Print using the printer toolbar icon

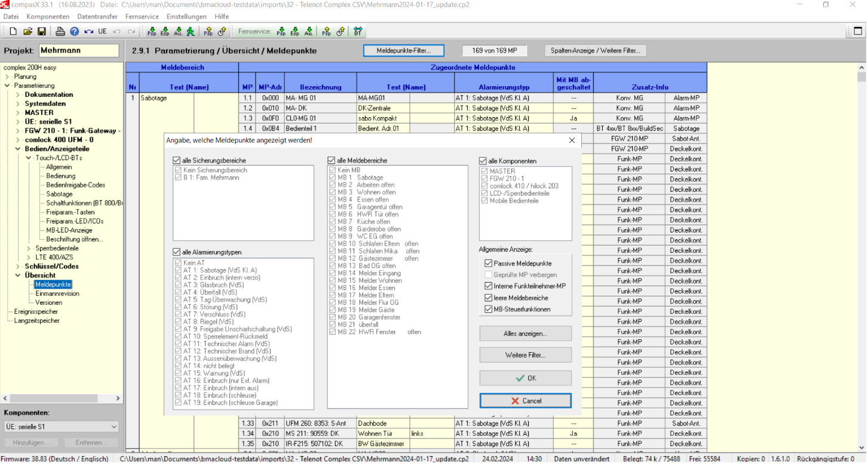(x=60, y=31)
